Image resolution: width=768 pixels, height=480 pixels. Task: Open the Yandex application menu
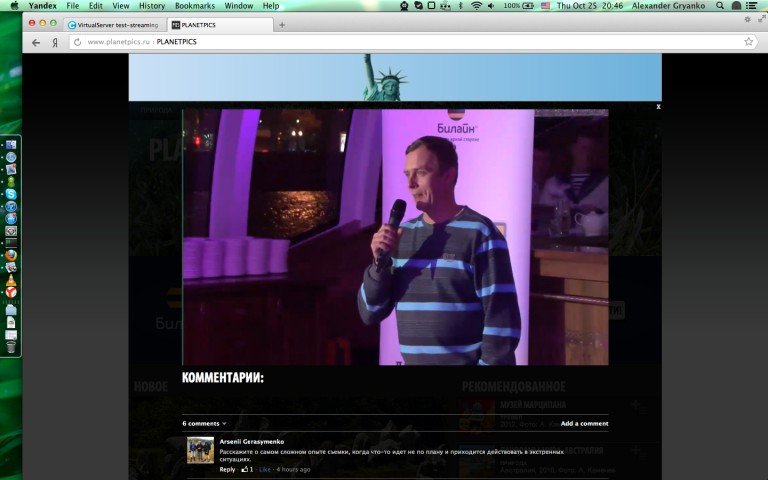pyautogui.click(x=43, y=6)
